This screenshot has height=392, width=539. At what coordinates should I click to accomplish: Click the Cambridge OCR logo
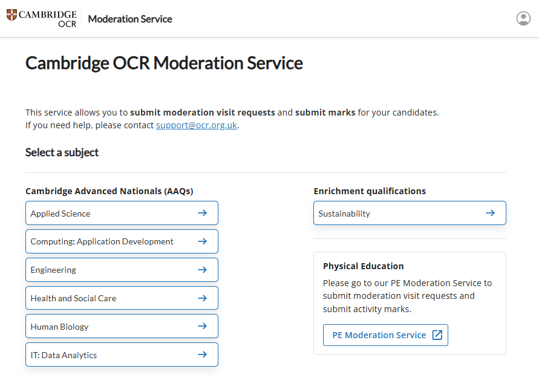[42, 19]
